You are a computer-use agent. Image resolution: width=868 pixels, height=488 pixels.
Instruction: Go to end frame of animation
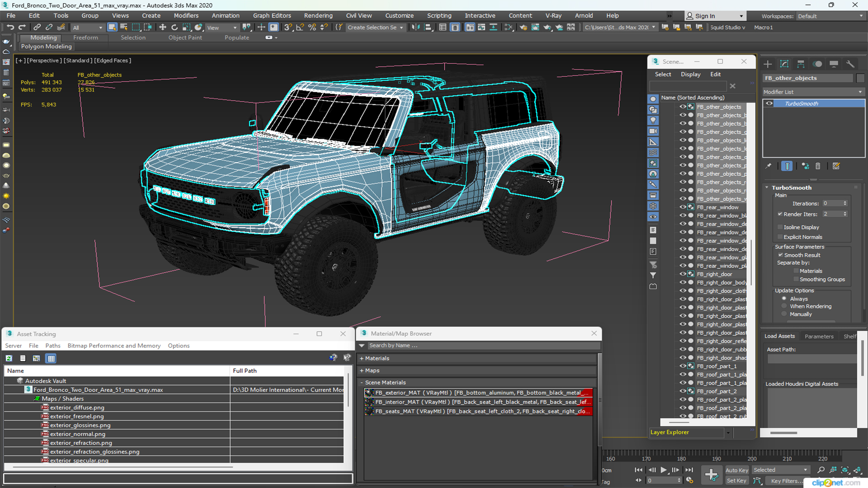689,470
